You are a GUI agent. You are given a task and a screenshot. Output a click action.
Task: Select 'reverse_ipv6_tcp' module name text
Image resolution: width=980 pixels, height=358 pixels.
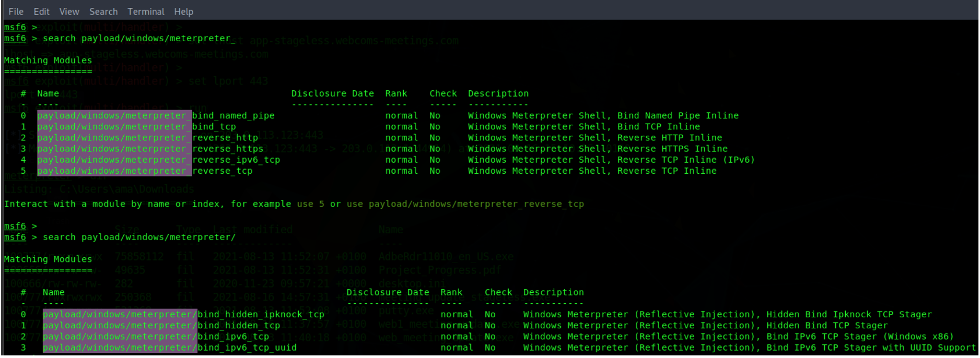point(236,160)
